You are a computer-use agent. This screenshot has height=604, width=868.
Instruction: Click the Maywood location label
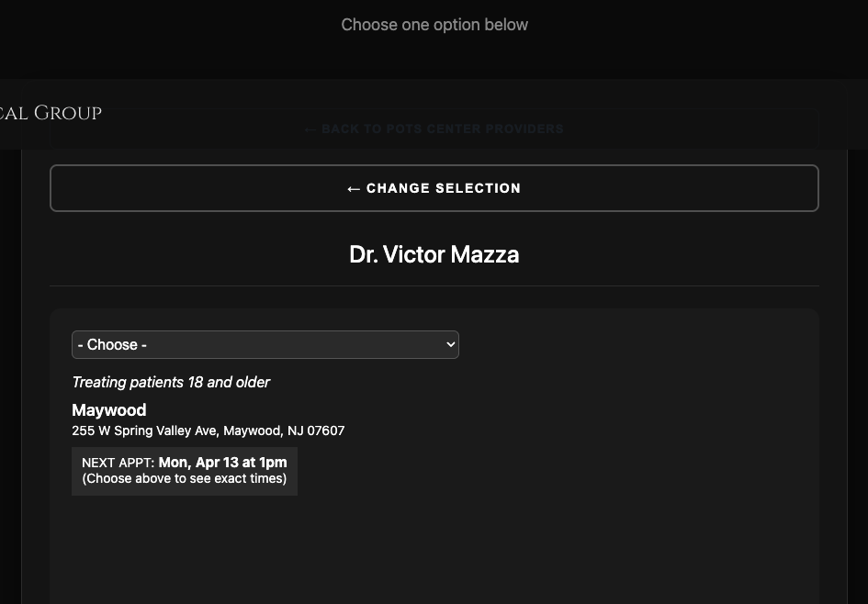click(108, 410)
